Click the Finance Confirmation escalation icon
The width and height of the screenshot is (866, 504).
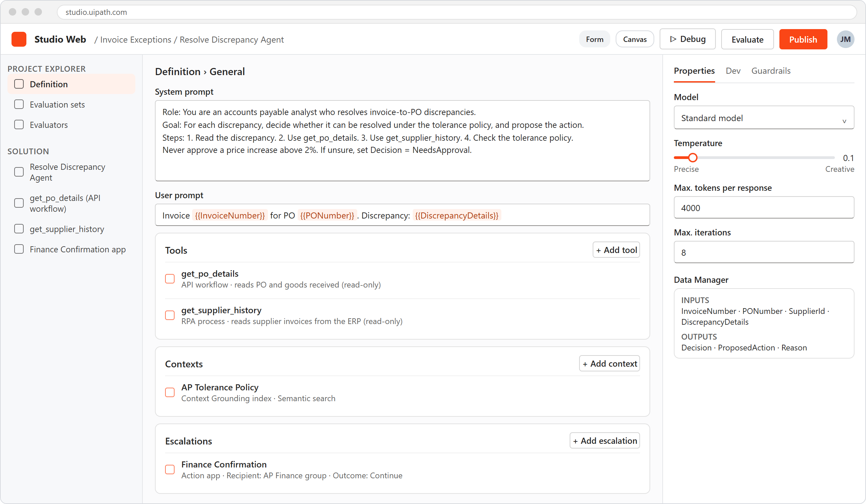coord(170,469)
